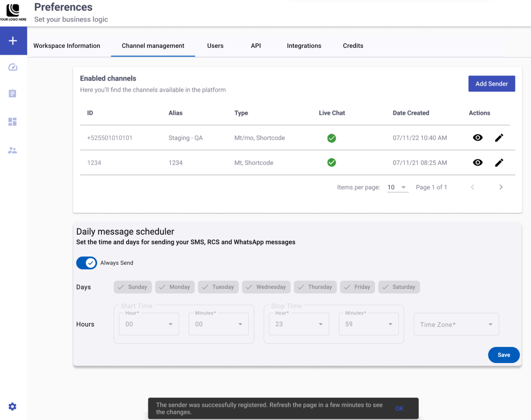Dismiss the notification with OK

click(x=399, y=408)
